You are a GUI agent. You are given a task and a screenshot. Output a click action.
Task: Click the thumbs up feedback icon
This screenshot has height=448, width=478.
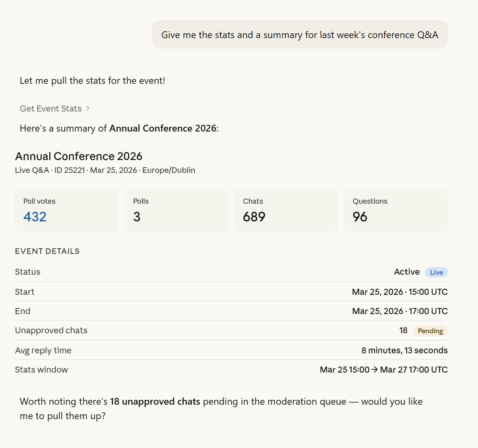pyautogui.click(x=44, y=439)
